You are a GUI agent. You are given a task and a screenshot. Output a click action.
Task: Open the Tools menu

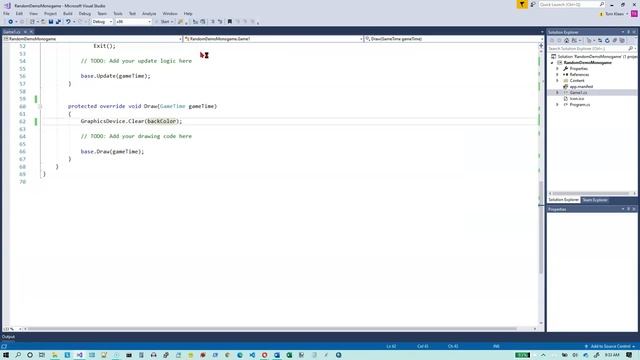[118, 13]
